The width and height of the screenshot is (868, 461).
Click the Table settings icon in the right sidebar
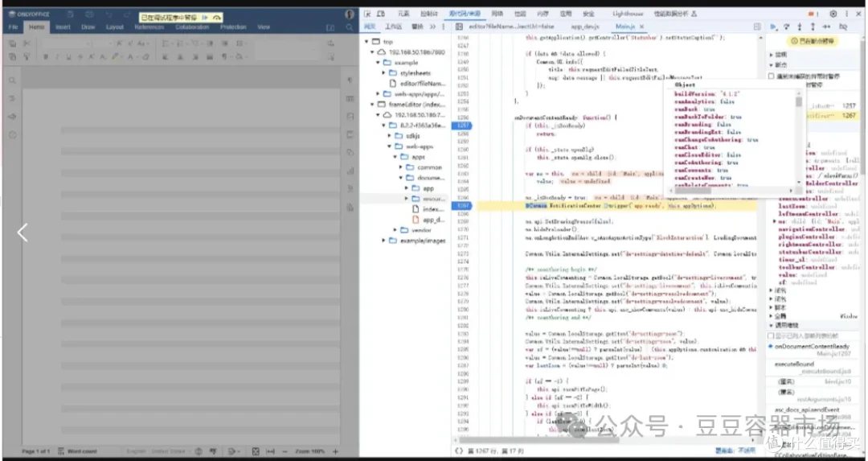(x=350, y=99)
